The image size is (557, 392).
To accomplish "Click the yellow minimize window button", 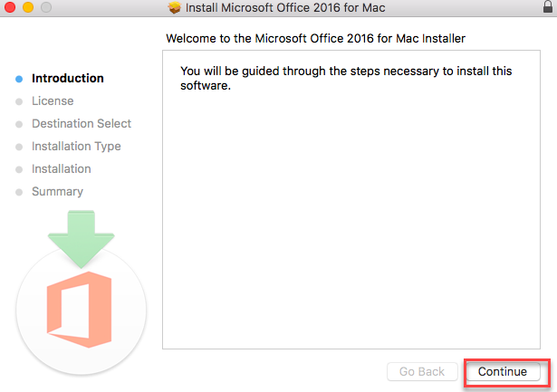I will point(28,6).
